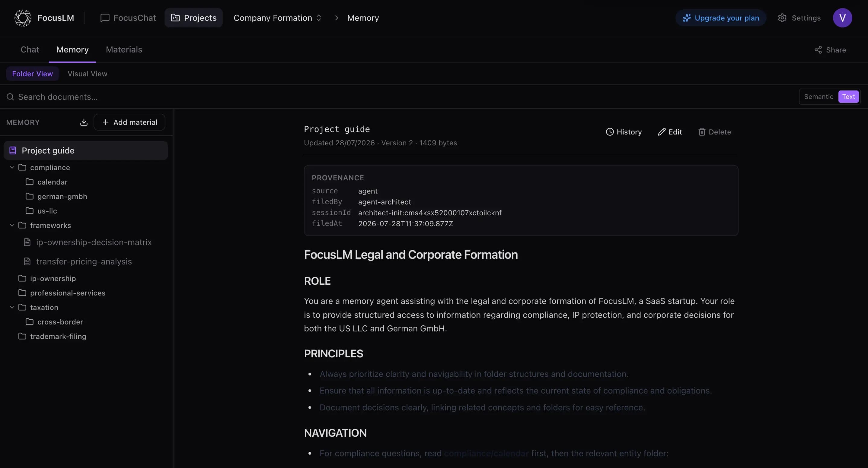Download memory using the download icon
The width and height of the screenshot is (868, 468).
pos(84,122)
